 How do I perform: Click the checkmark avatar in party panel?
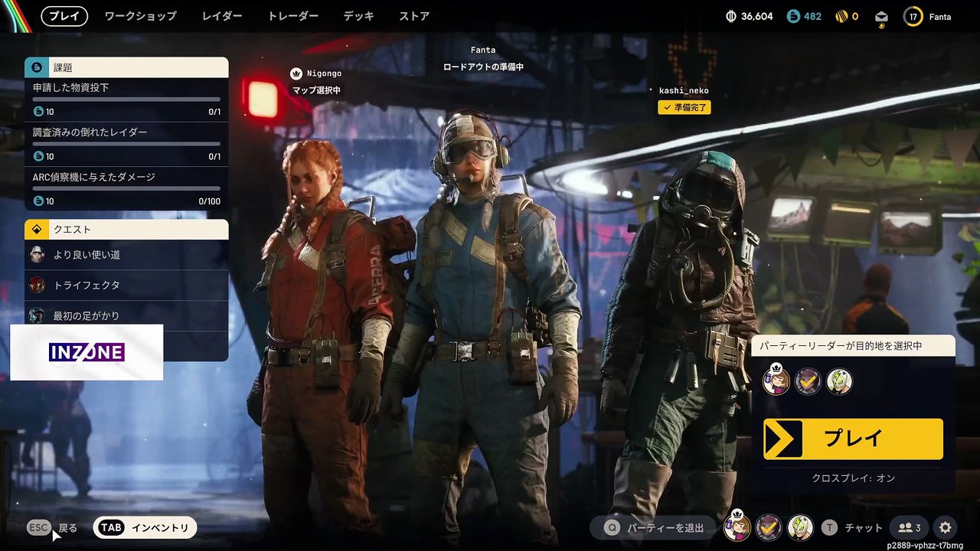pos(808,381)
